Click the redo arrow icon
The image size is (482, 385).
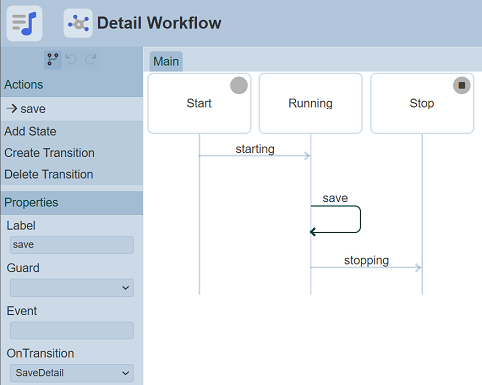coord(90,60)
